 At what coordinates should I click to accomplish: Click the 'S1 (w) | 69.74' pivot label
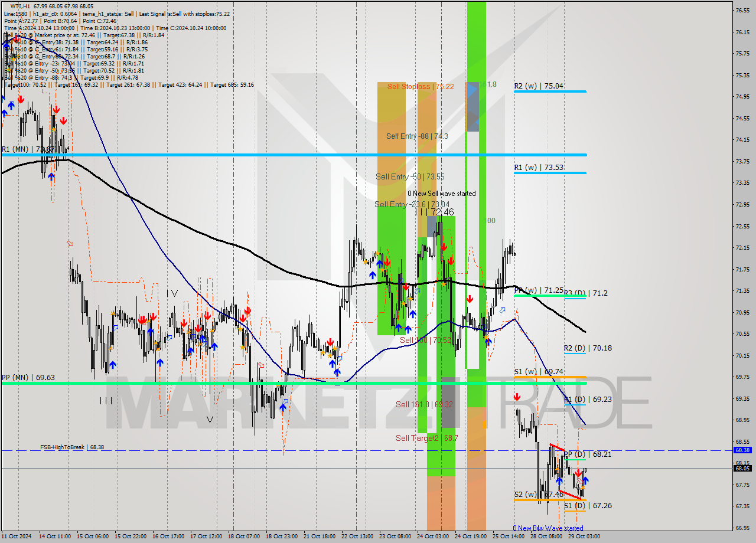click(538, 371)
